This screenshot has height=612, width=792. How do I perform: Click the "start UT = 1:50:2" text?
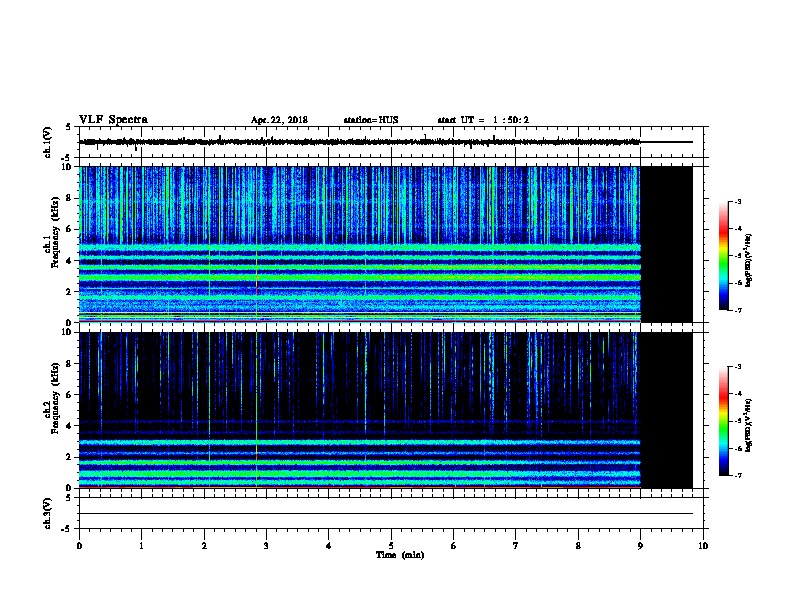483,120
